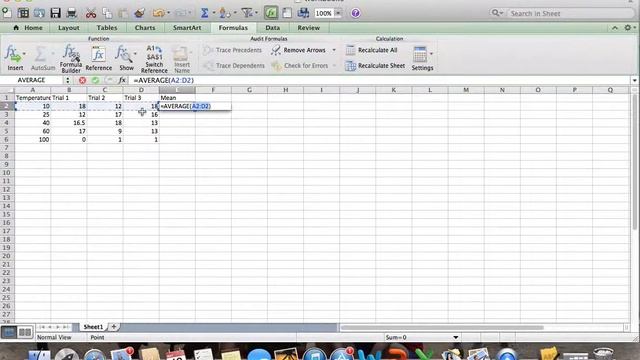Click the Remove Arrows button

[299, 50]
